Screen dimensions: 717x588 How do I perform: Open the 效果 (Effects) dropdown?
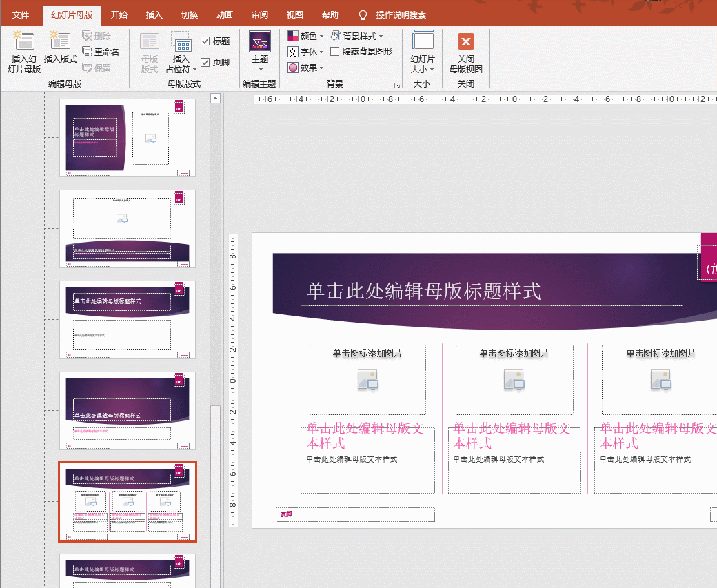pos(305,68)
